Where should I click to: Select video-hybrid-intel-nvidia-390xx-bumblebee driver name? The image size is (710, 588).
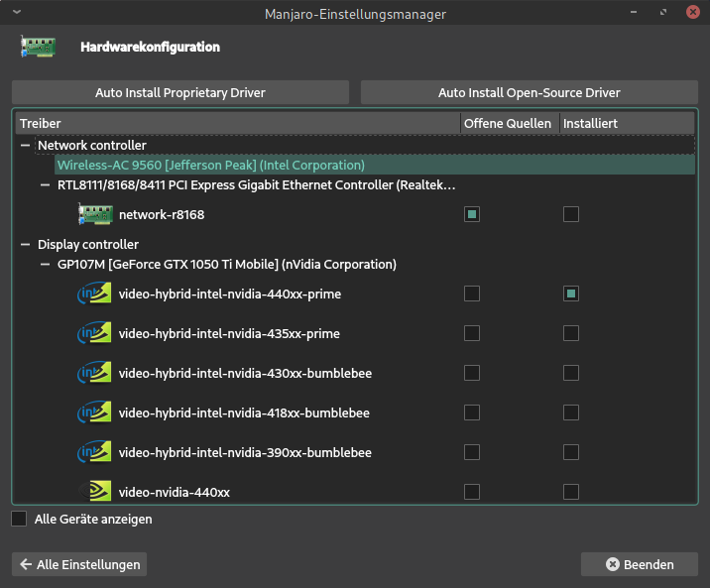click(245, 453)
